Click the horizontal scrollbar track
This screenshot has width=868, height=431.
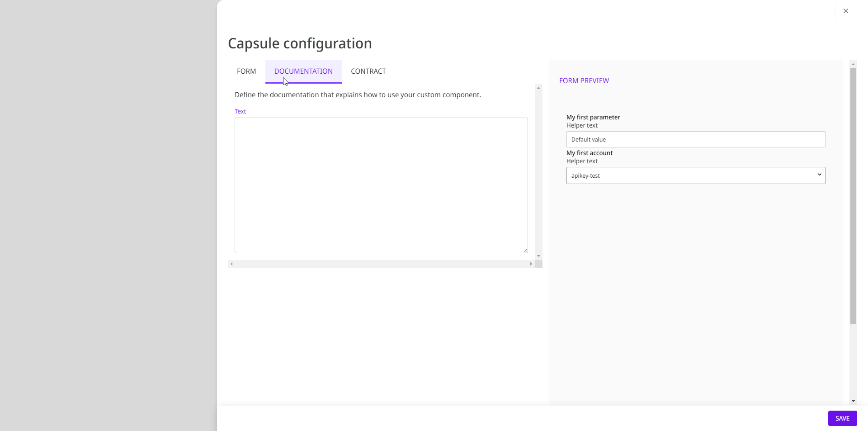coord(381,264)
